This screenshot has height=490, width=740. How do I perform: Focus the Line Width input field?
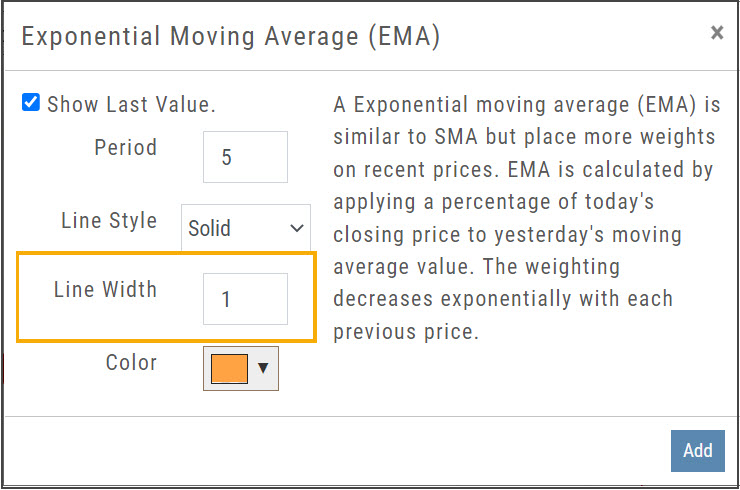[245, 299]
